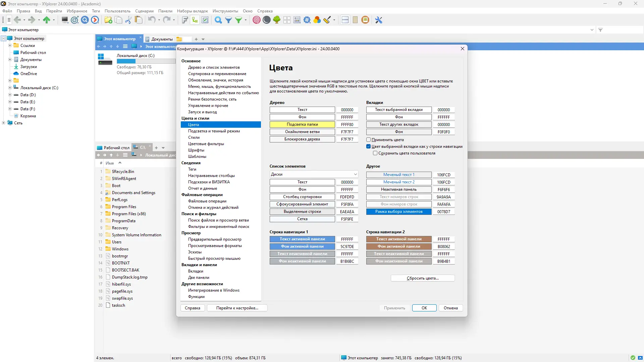Click the magnifier Find Files toolbar icon
The width and height of the screenshot is (644, 362).
click(x=218, y=20)
